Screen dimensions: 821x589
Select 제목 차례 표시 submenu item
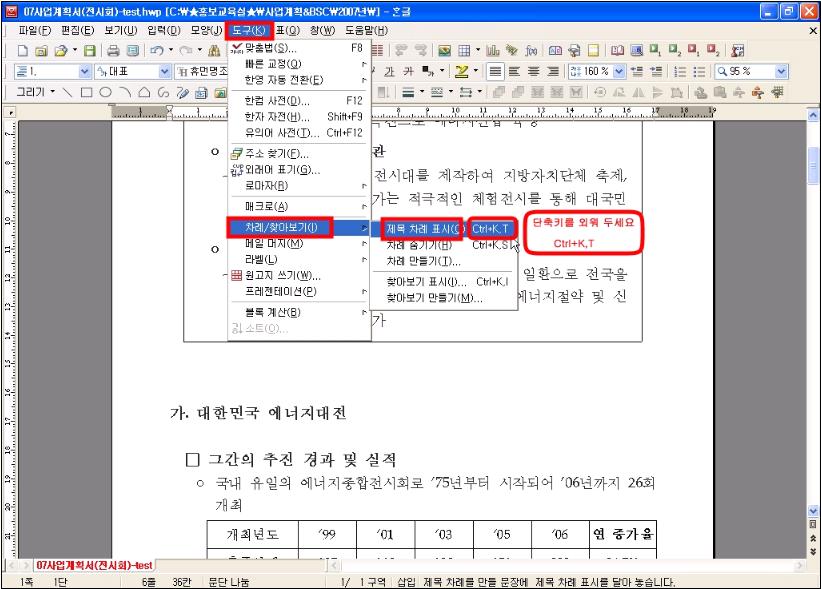tap(443, 229)
